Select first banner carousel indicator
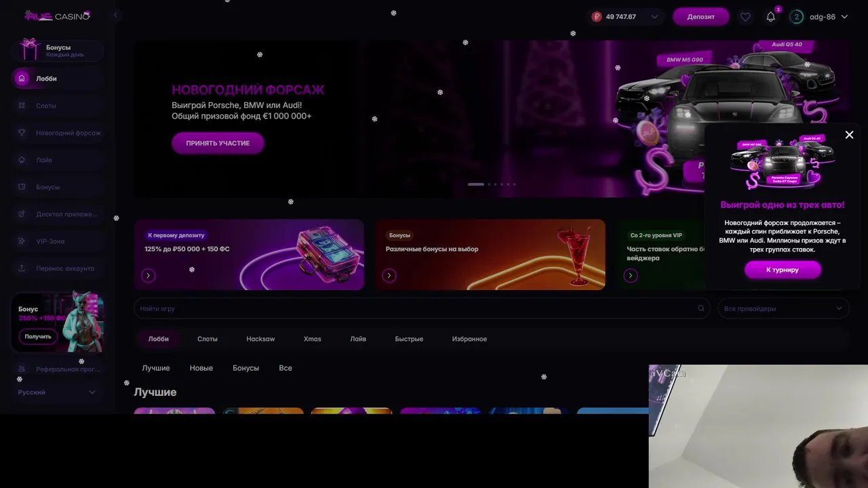This screenshot has width=868, height=488. coord(476,184)
